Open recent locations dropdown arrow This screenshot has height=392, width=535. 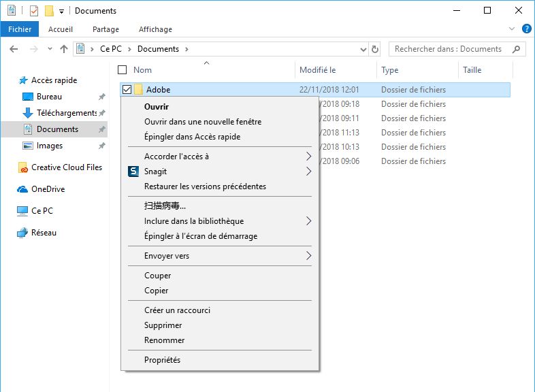coord(50,49)
